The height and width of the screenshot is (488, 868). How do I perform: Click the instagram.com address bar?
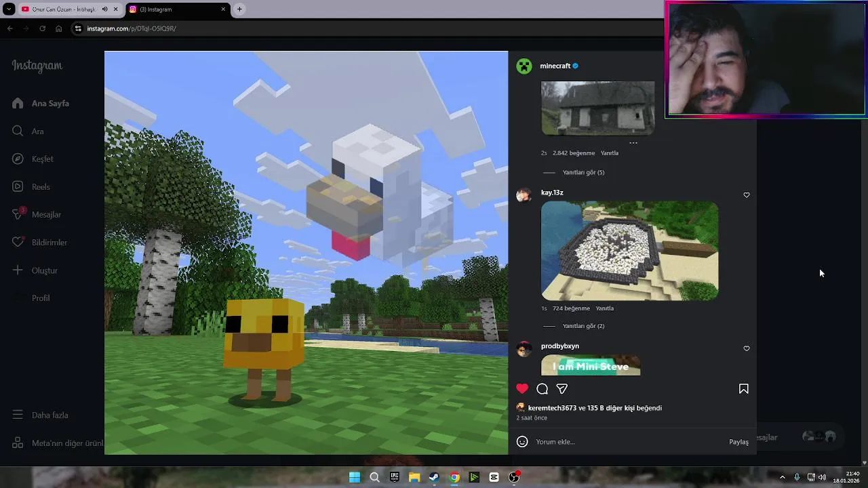(x=366, y=28)
